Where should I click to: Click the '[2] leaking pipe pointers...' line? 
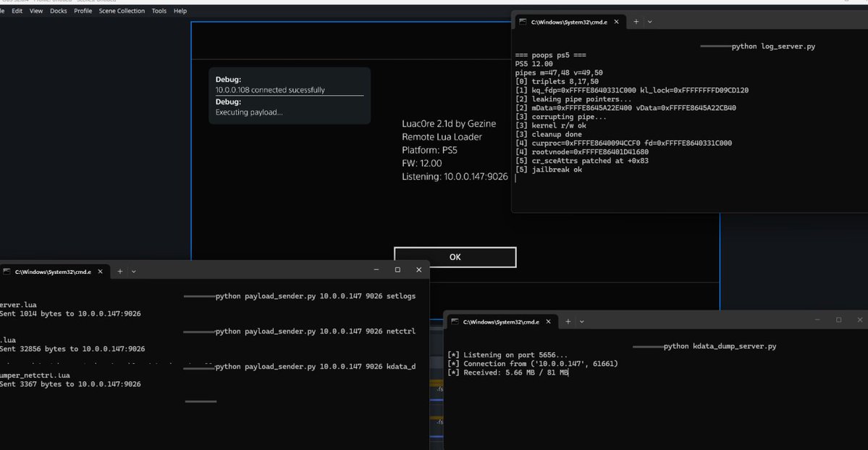(573, 99)
